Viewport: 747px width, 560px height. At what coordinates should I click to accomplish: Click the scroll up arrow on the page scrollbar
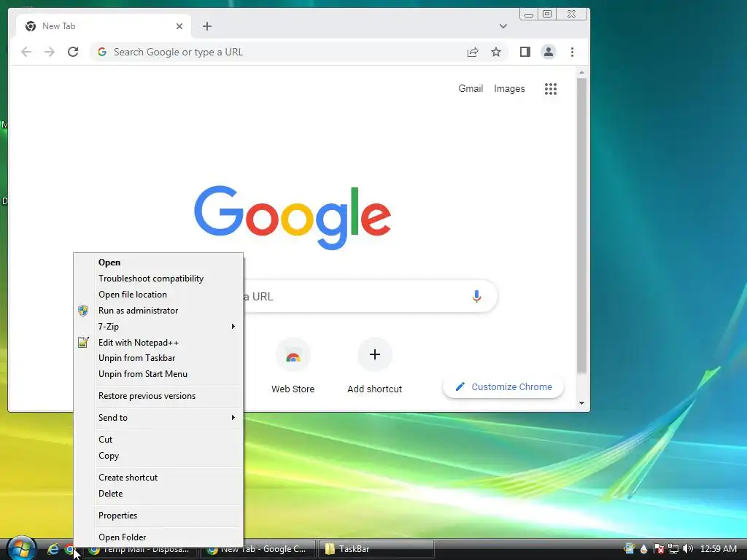tap(581, 72)
